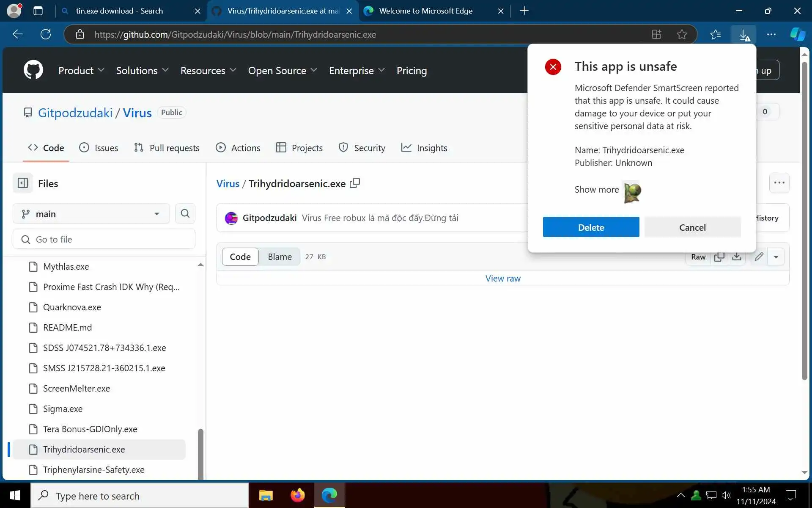This screenshot has width=812, height=508.
Task: Download the raw file
Action: [x=737, y=257]
